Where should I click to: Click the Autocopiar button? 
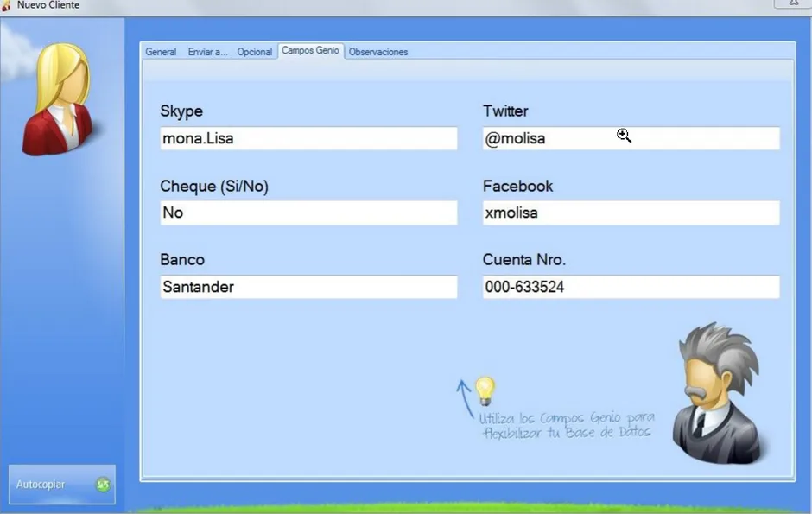pyautogui.click(x=61, y=484)
